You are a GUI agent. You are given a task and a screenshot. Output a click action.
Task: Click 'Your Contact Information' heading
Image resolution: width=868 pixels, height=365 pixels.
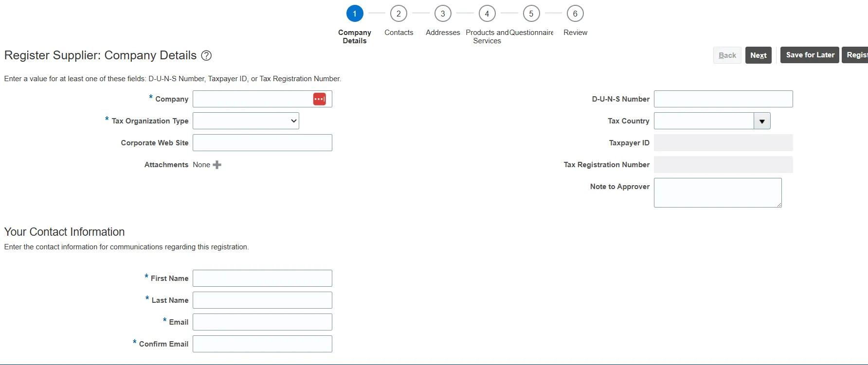[64, 232]
